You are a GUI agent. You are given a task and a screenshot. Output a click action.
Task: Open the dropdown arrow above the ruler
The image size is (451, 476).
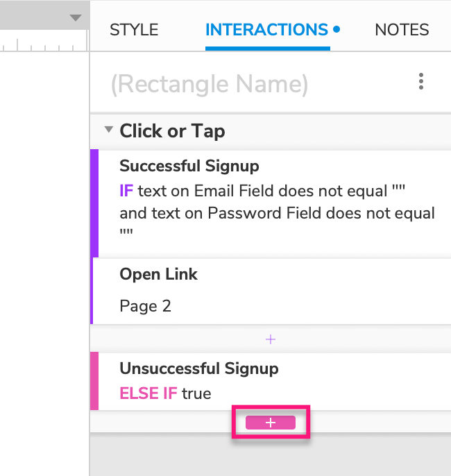pyautogui.click(x=76, y=18)
